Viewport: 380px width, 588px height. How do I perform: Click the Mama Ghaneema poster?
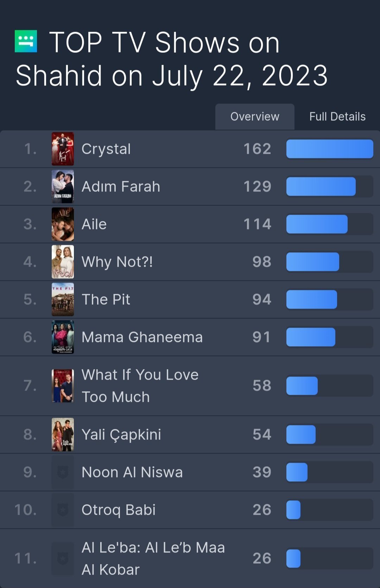63,337
